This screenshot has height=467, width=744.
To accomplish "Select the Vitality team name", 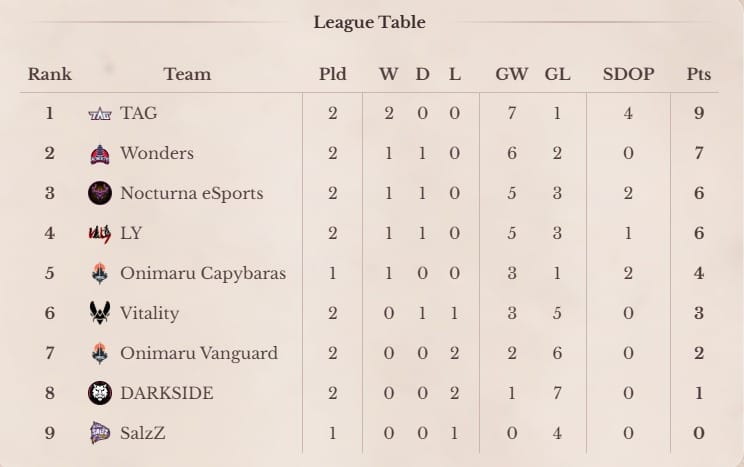I will coord(149,313).
